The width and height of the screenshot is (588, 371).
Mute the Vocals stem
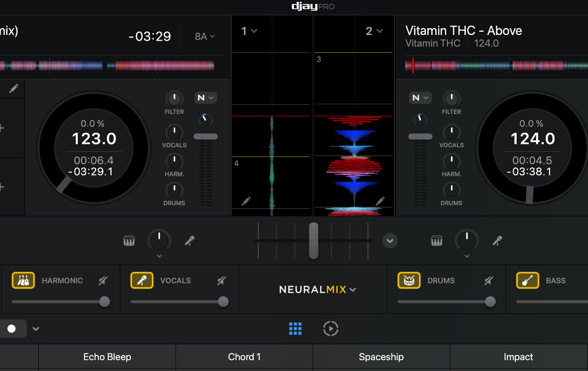click(x=222, y=280)
